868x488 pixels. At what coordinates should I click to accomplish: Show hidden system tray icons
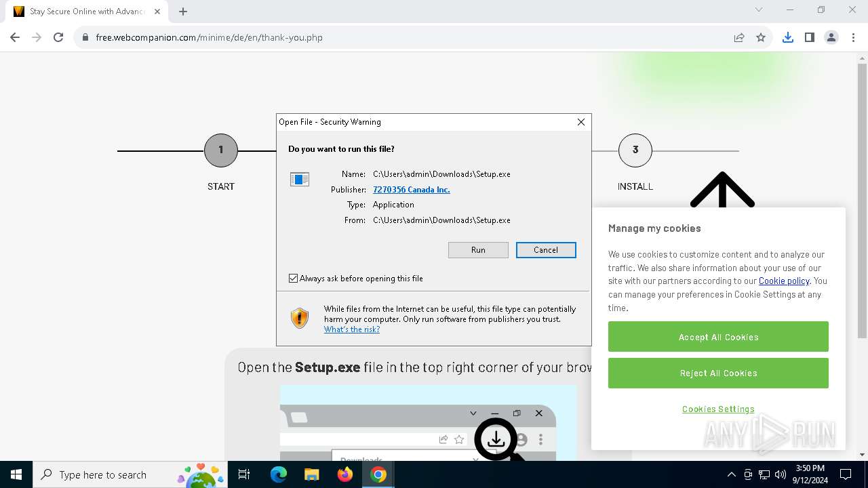pos(731,474)
